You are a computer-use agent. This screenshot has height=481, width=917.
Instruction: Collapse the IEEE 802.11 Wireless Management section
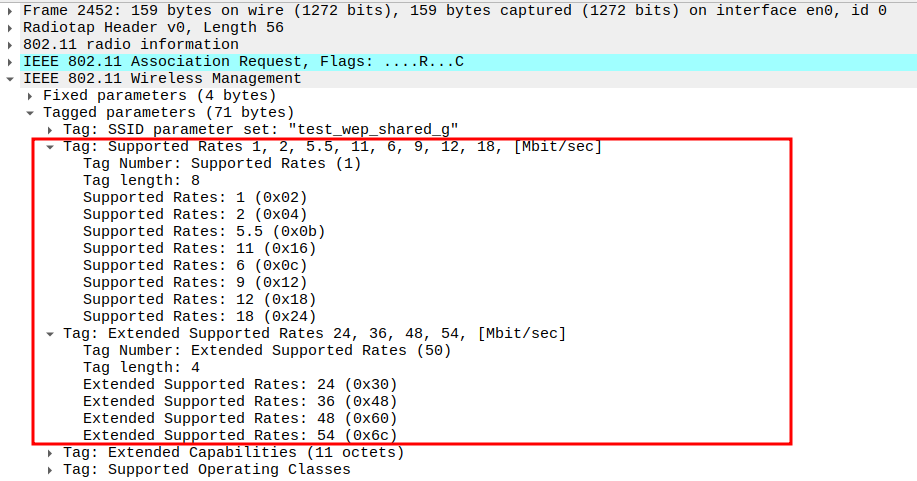pos(10,79)
